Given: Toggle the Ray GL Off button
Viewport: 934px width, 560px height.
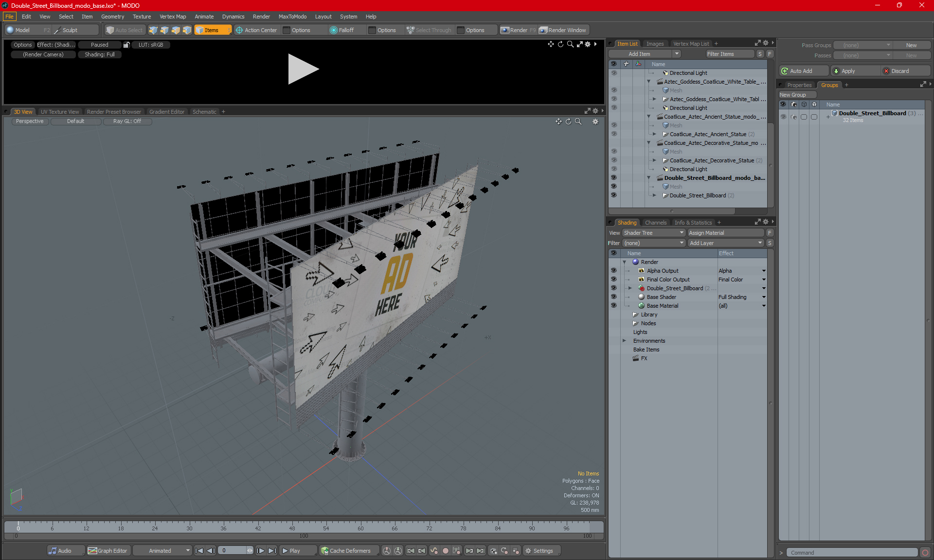Looking at the screenshot, I should 127,121.
